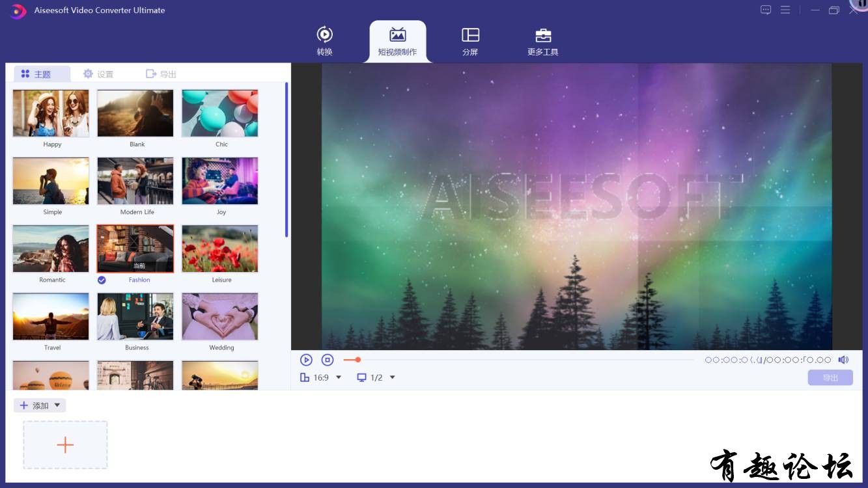Click the video preview area
Viewport: 868px width, 488px height.
576,206
